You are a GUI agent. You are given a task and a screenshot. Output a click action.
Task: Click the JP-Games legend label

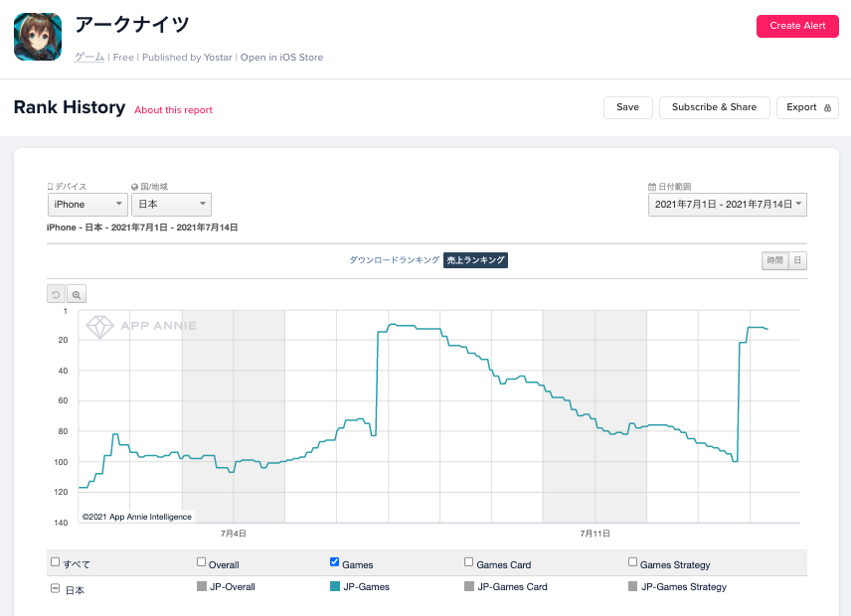point(366,587)
